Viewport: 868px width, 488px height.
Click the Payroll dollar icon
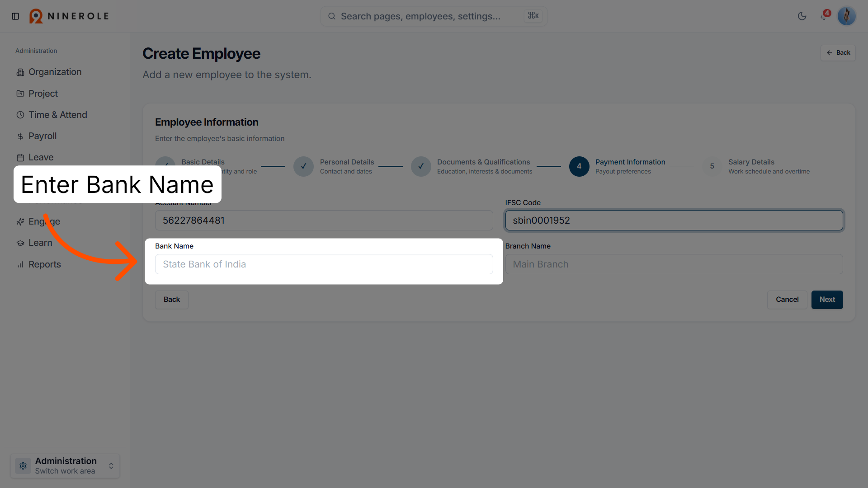click(20, 136)
